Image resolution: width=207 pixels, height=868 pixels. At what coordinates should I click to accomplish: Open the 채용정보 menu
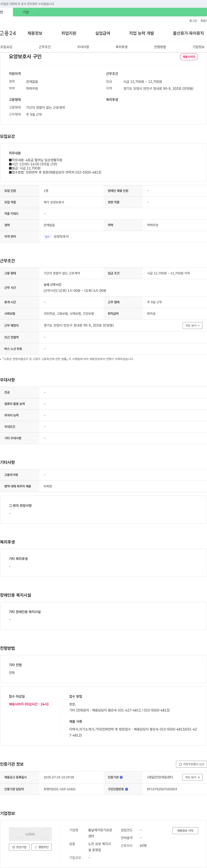point(35,33)
